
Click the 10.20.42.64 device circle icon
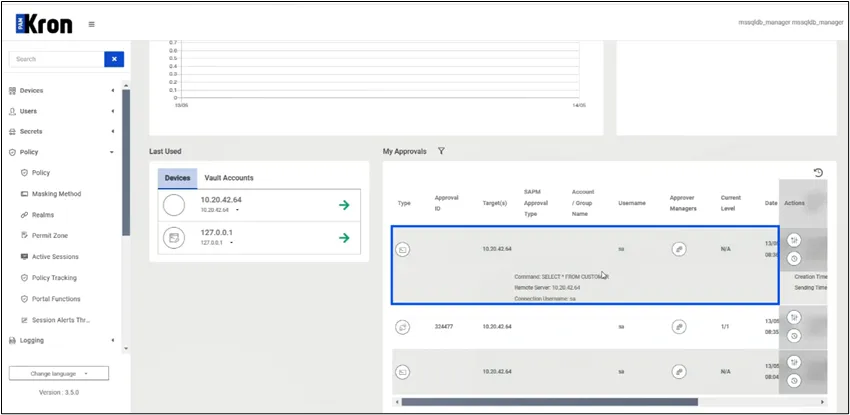tap(173, 205)
